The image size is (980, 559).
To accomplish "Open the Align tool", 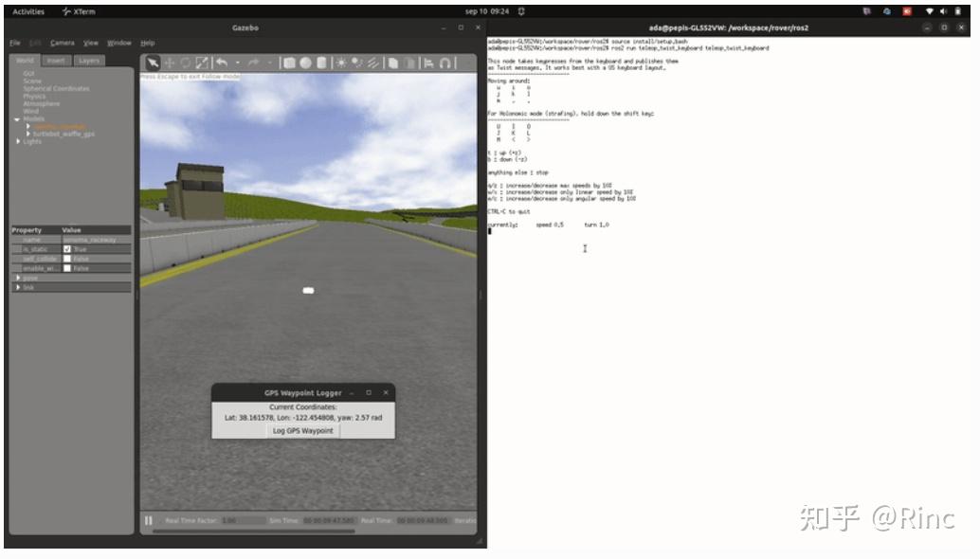I will 428,63.
